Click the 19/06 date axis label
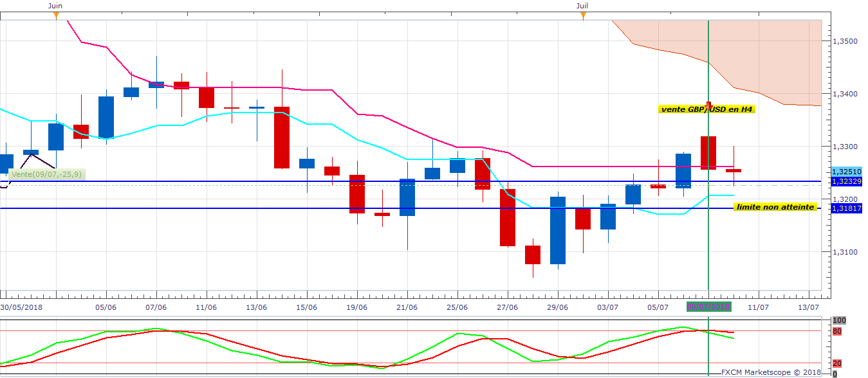The width and height of the screenshot is (868, 378). (x=356, y=307)
